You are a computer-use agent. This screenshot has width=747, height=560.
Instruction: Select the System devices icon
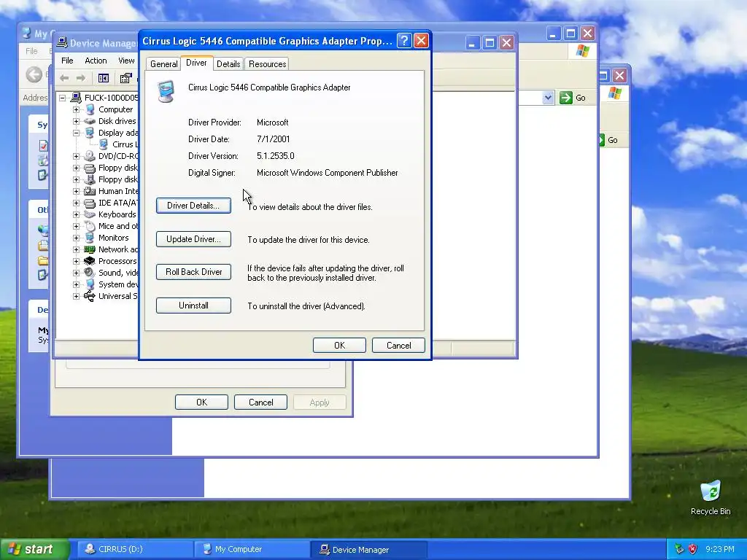tap(90, 285)
